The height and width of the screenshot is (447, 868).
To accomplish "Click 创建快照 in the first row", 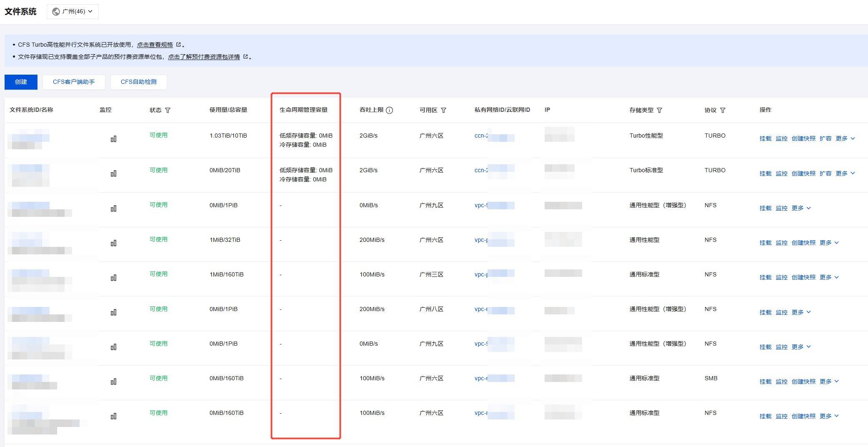I will pyautogui.click(x=803, y=138).
